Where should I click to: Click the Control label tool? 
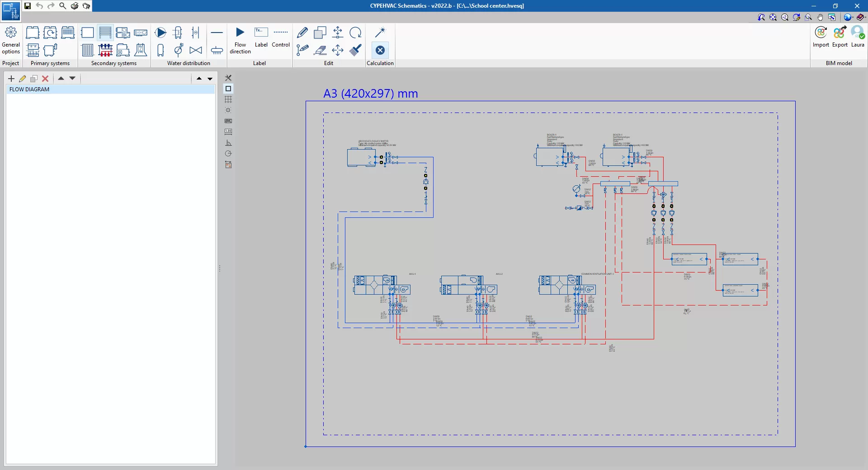coord(281,33)
